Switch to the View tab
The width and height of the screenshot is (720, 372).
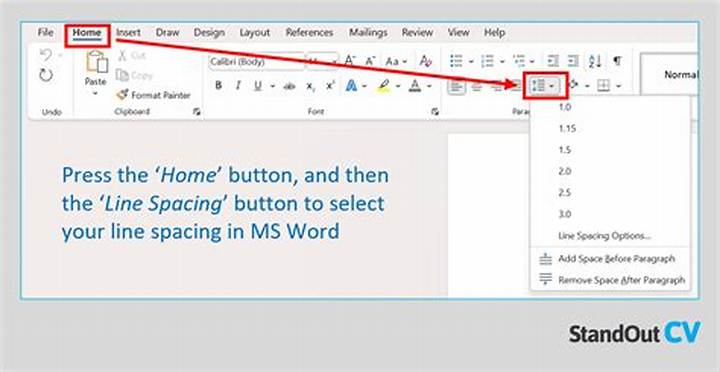click(458, 33)
